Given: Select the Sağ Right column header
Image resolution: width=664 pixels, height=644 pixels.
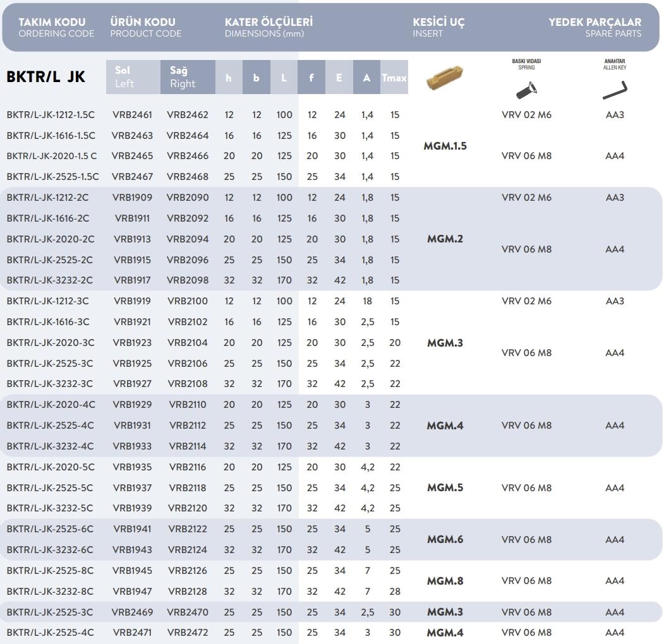Looking at the screenshot, I should click(188, 77).
